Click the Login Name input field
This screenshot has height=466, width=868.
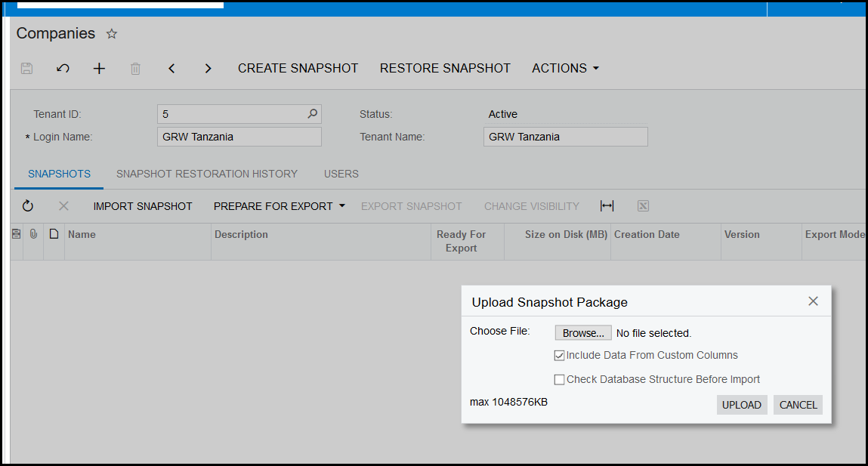click(239, 137)
